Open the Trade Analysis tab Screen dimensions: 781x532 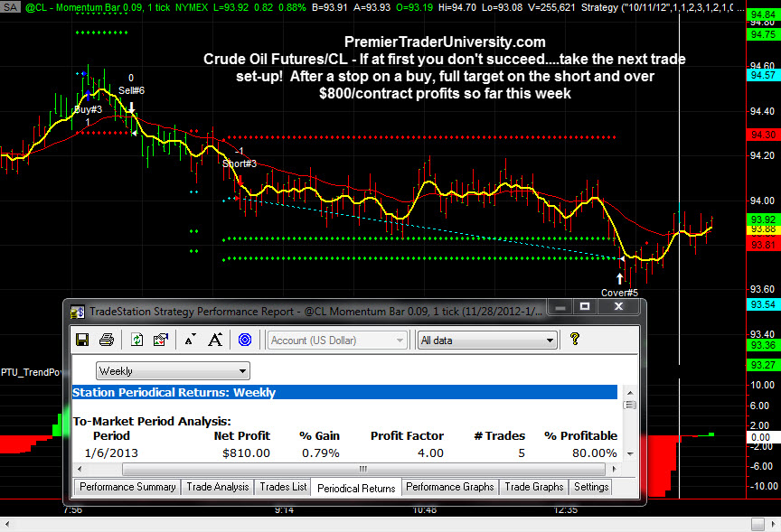218,487
